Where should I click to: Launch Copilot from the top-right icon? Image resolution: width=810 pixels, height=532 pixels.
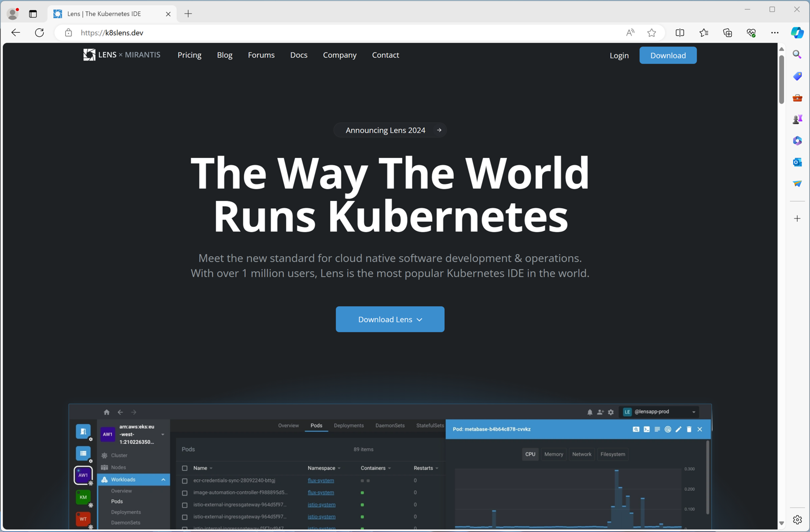pyautogui.click(x=798, y=33)
